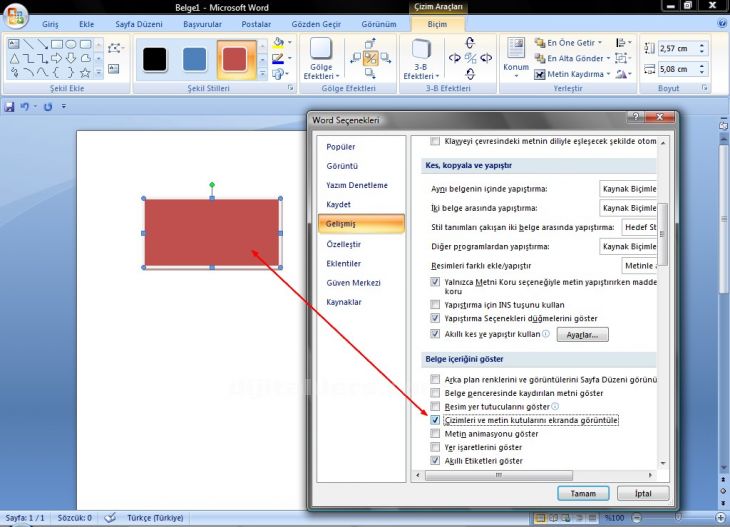Viewport: 730px width, 527px height.
Task: Select the text box shape in gallery
Action: click(x=14, y=44)
